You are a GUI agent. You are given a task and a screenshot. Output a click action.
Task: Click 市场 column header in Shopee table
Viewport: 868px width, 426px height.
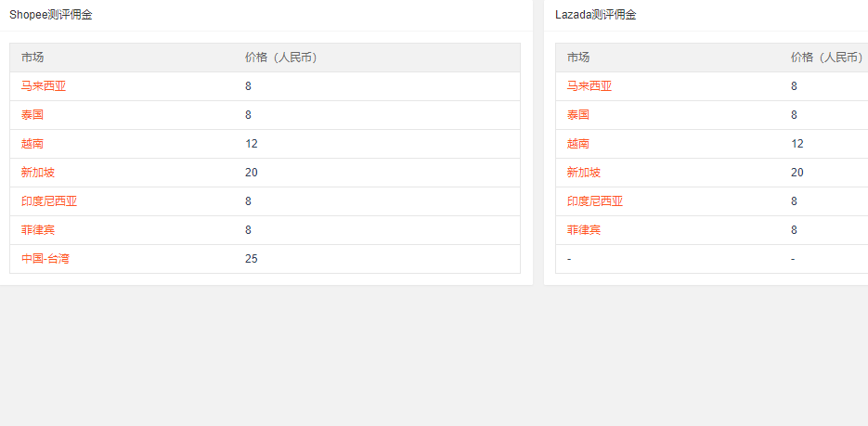pos(32,58)
